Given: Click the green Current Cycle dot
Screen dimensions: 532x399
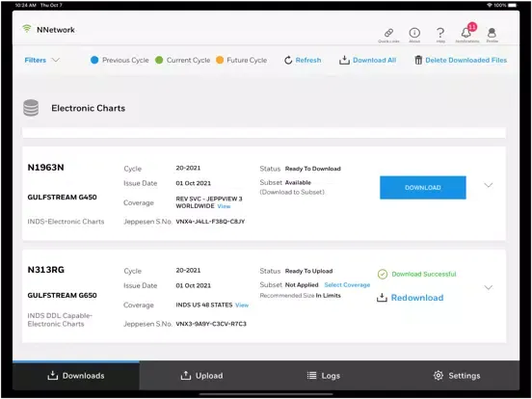Looking at the screenshot, I should coord(159,60).
